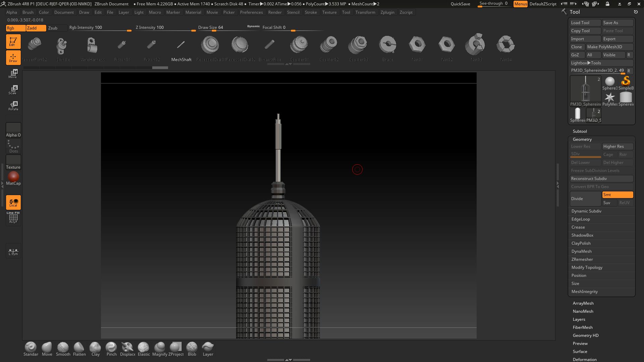Toggle the Smt smoothing option

(x=618, y=195)
